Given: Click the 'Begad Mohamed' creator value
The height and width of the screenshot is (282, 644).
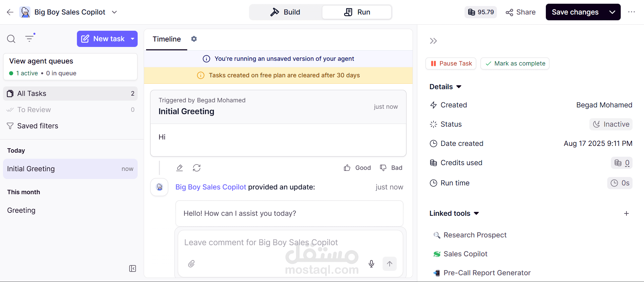Looking at the screenshot, I should tap(604, 105).
